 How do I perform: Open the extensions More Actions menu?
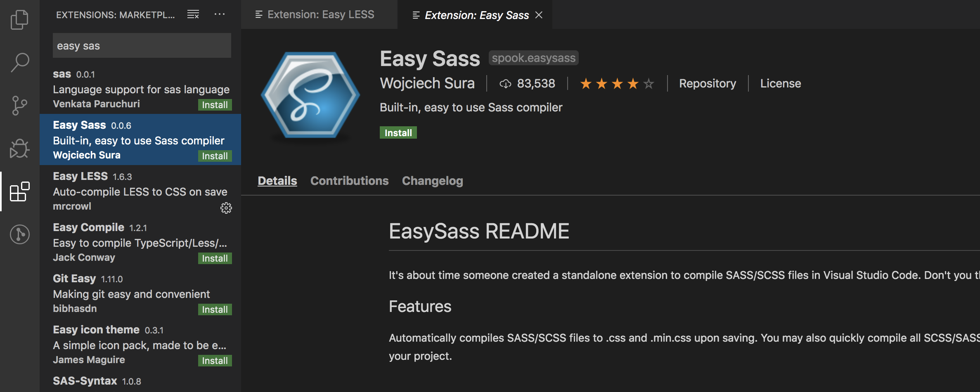click(220, 14)
